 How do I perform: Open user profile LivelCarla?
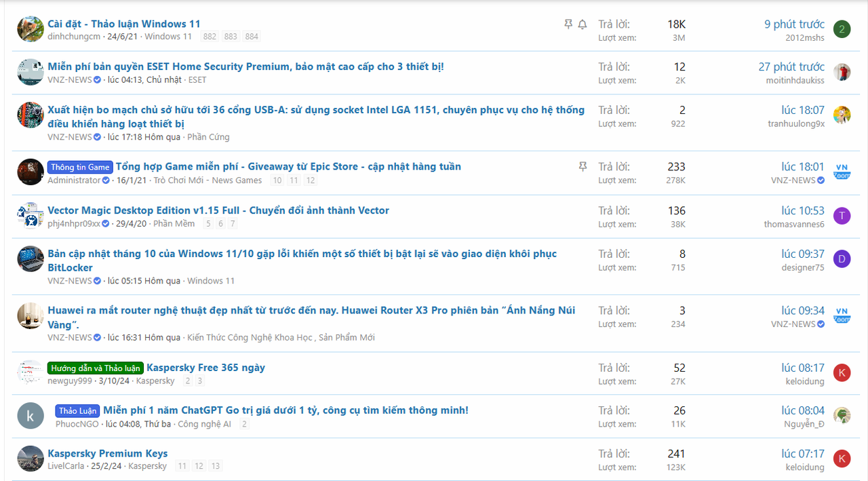coord(66,467)
